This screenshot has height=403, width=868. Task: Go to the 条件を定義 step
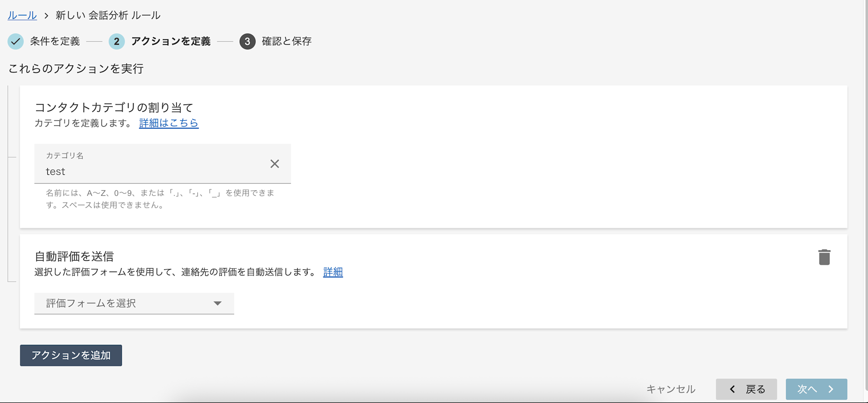click(x=55, y=42)
